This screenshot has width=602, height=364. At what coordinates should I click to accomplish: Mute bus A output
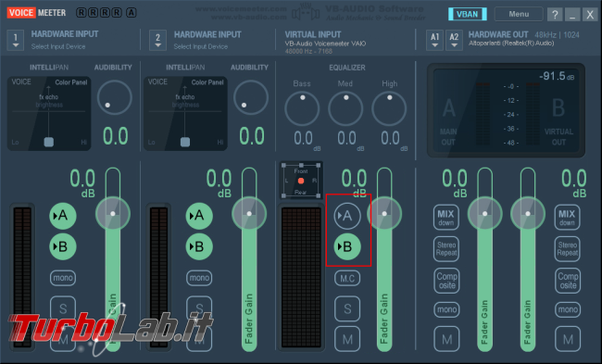(447, 339)
